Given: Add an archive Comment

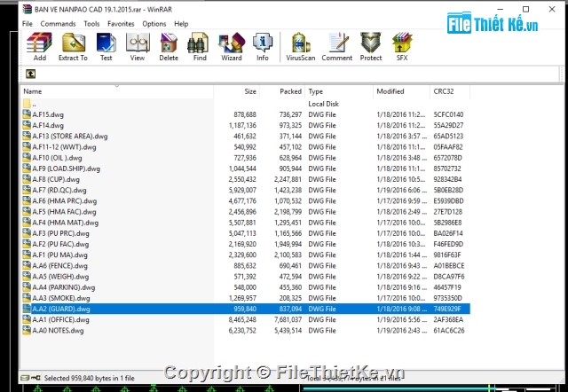Looking at the screenshot, I should coord(337,46).
